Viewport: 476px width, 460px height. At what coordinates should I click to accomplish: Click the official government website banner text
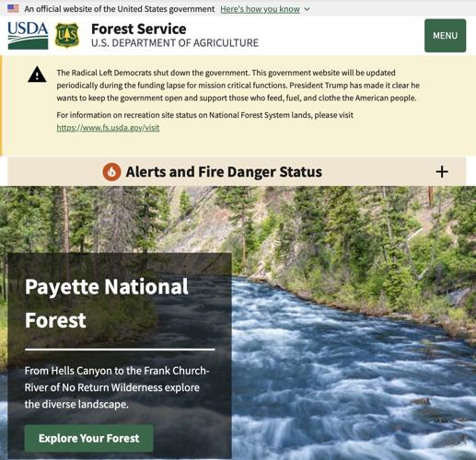tap(120, 9)
